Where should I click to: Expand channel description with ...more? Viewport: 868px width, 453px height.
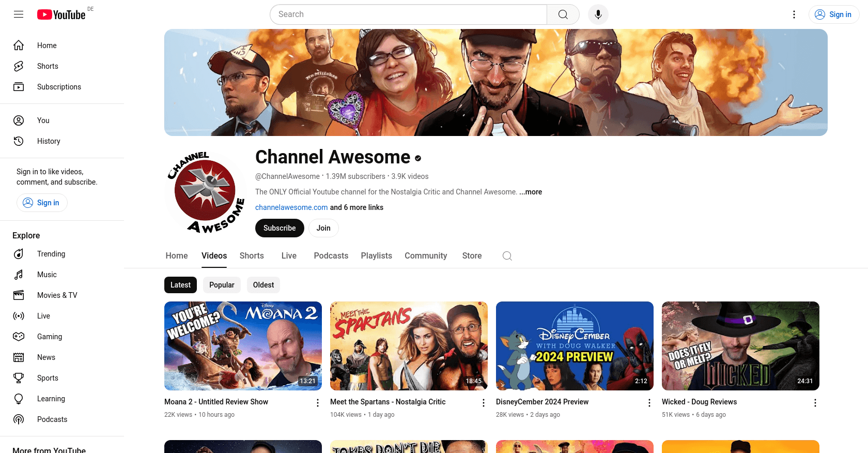pyautogui.click(x=531, y=192)
